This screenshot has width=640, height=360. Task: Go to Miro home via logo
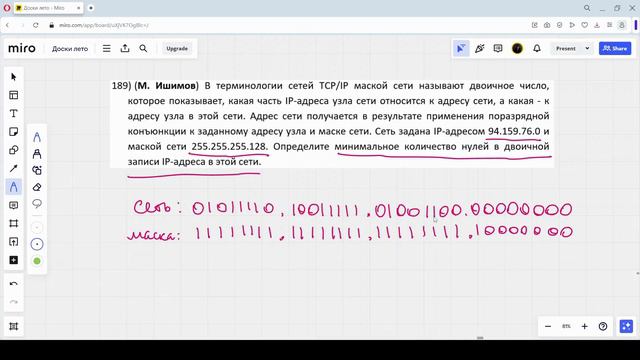22,48
